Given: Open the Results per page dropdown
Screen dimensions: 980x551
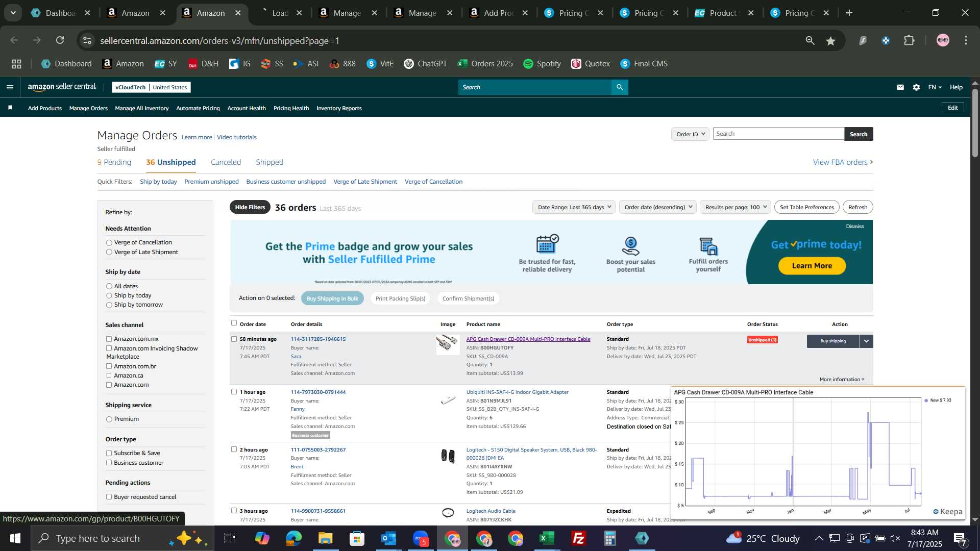Looking at the screenshot, I should (736, 207).
